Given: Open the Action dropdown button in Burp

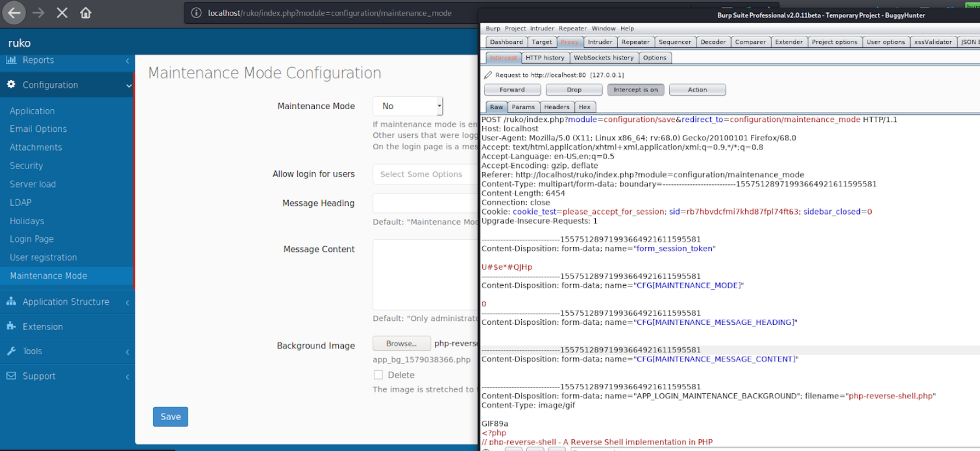Looking at the screenshot, I should 697,90.
